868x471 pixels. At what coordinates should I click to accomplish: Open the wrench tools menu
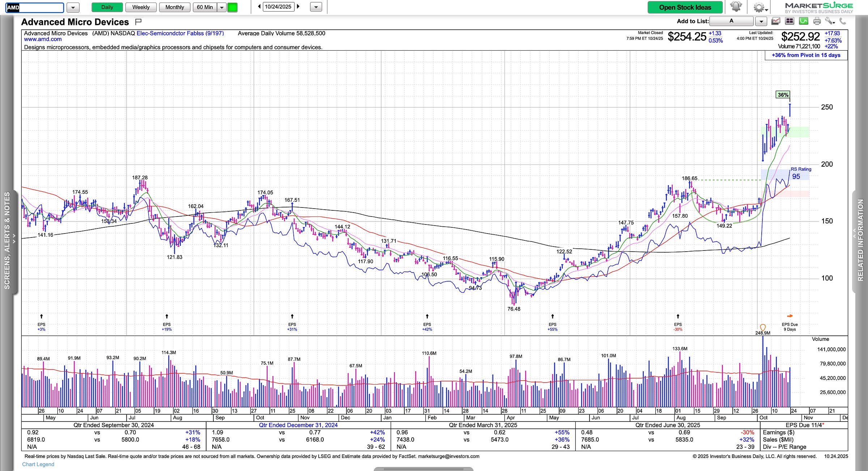(830, 21)
